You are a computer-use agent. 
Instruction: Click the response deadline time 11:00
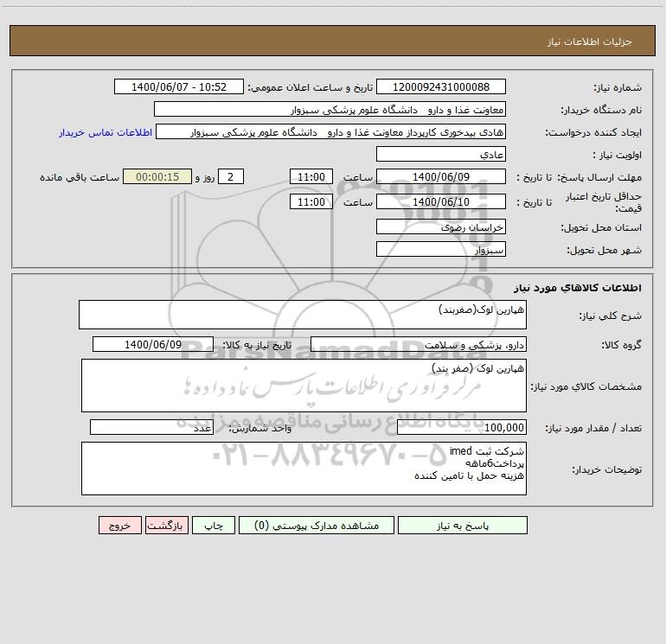click(x=311, y=176)
